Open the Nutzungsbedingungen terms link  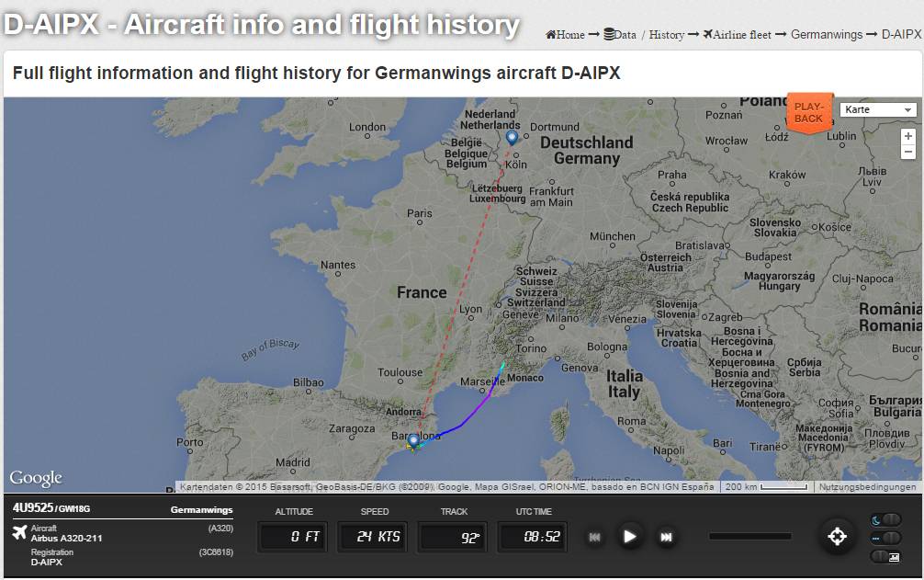[867, 487]
